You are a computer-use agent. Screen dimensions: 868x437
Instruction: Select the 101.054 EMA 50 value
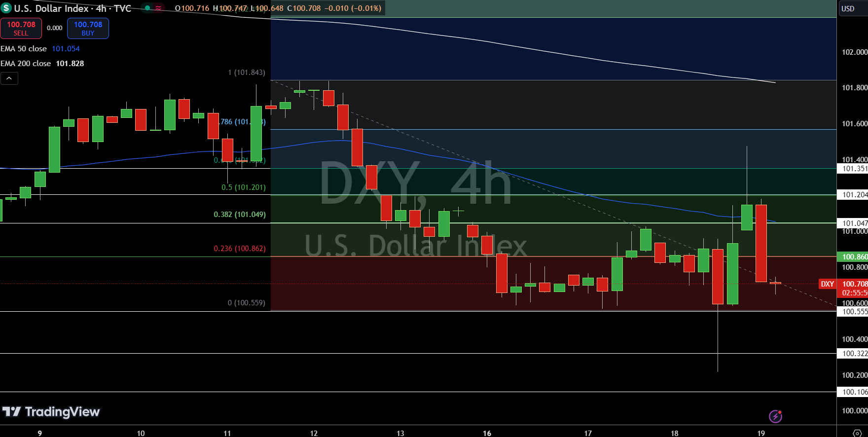point(66,49)
